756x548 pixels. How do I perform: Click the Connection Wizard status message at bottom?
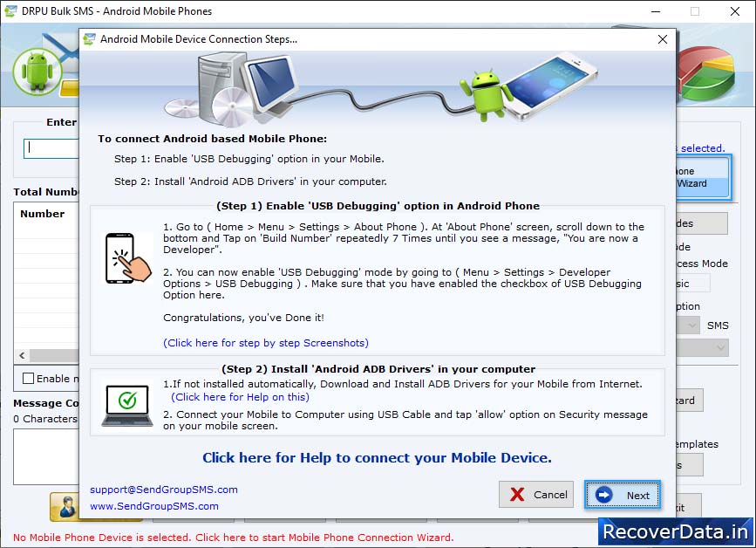click(x=234, y=538)
